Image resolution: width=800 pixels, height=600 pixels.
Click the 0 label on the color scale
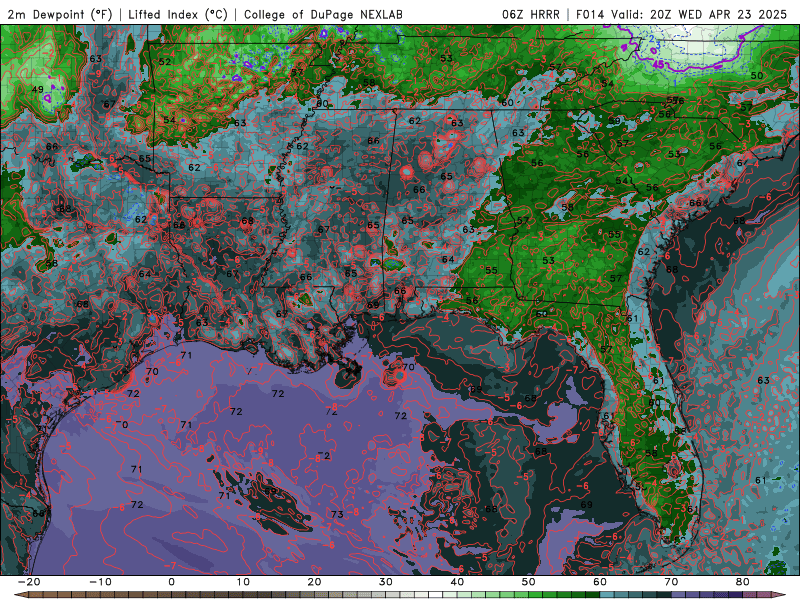[x=171, y=582]
